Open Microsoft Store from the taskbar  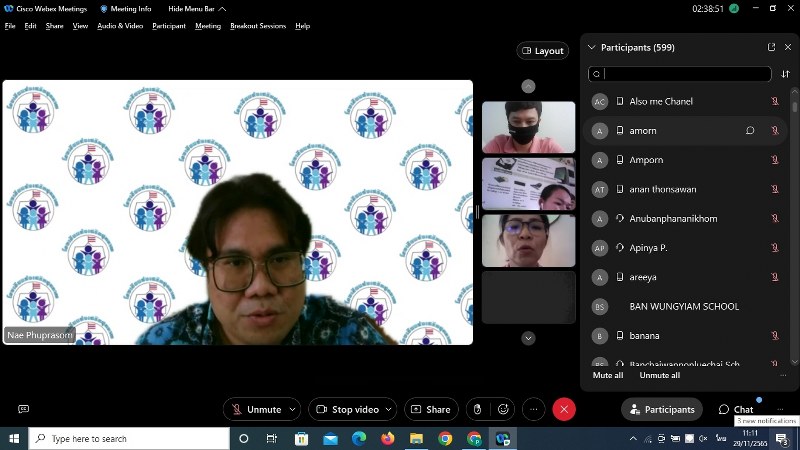(301, 438)
